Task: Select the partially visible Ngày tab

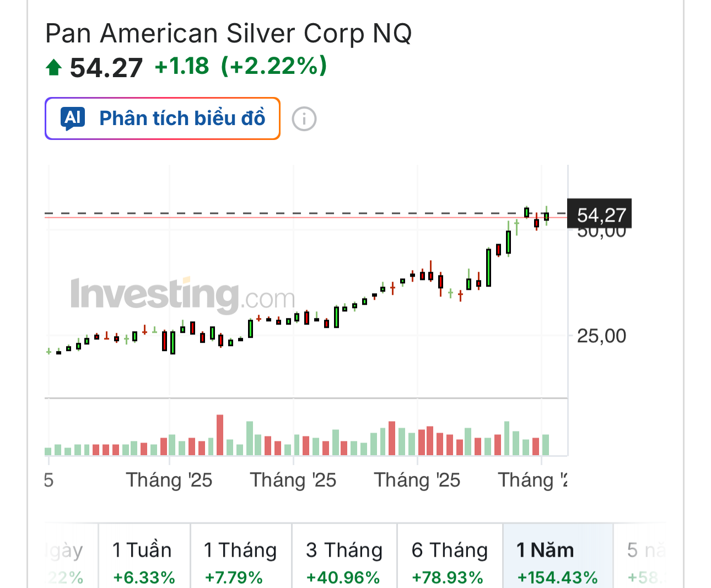Action: click(66, 561)
